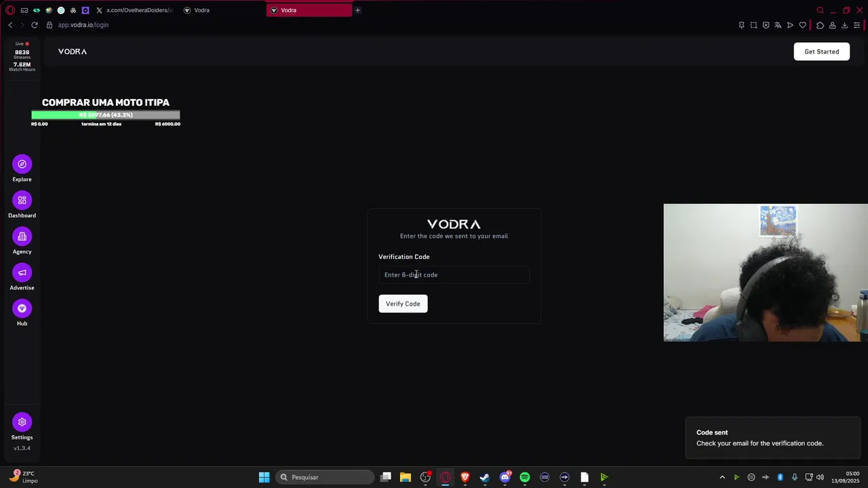868x488 pixels.
Task: Click the snapshot selection icon in toolbar
Action: (x=753, y=25)
